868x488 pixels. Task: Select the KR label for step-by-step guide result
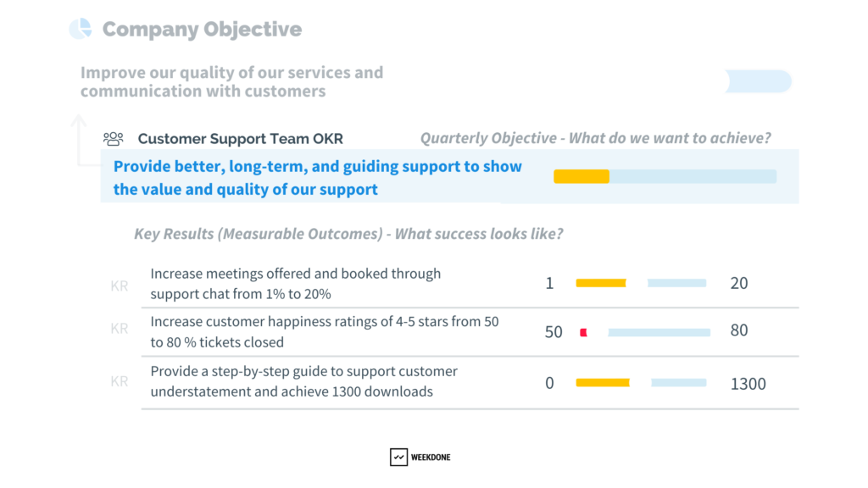tap(120, 380)
